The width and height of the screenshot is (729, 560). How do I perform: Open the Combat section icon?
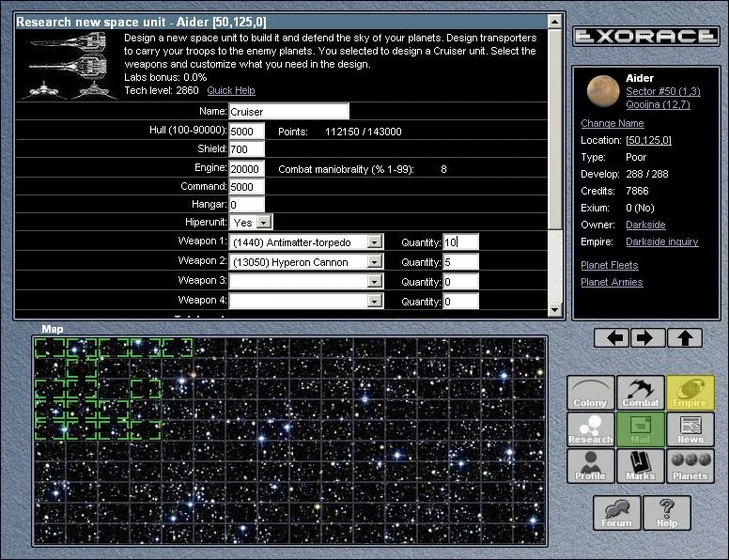[641, 393]
